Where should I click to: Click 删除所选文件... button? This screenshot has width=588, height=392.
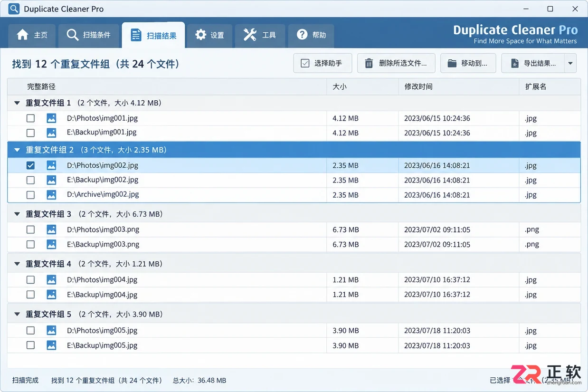[395, 63]
